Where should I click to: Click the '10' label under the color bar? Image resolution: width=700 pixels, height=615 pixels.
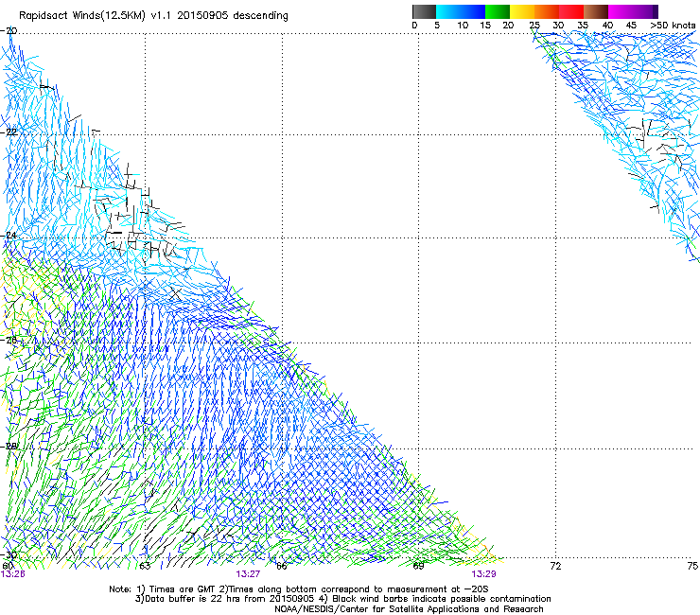coord(463,26)
